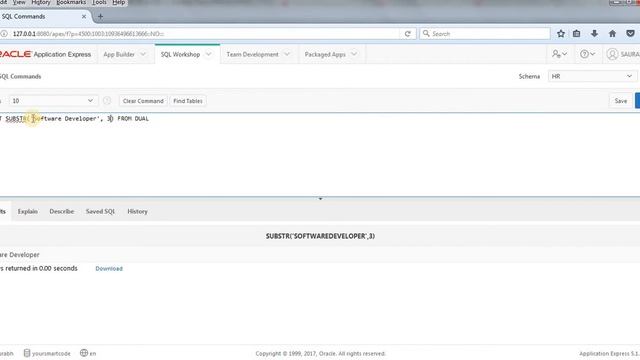Open the Schema HR dropdown
Screen dimensions: 640x360
tap(592, 76)
